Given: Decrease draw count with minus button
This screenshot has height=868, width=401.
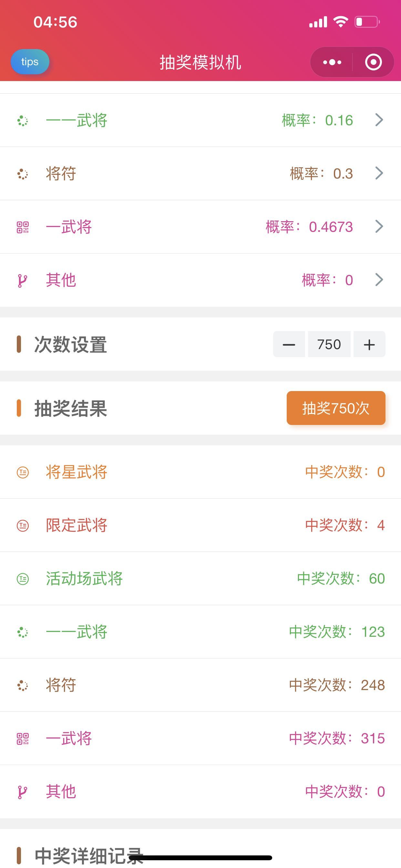Looking at the screenshot, I should 289,344.
